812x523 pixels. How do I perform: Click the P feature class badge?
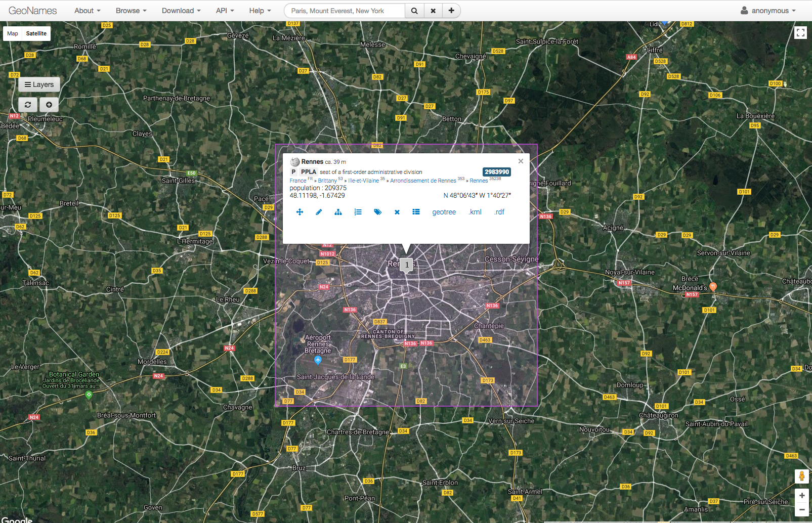click(293, 172)
